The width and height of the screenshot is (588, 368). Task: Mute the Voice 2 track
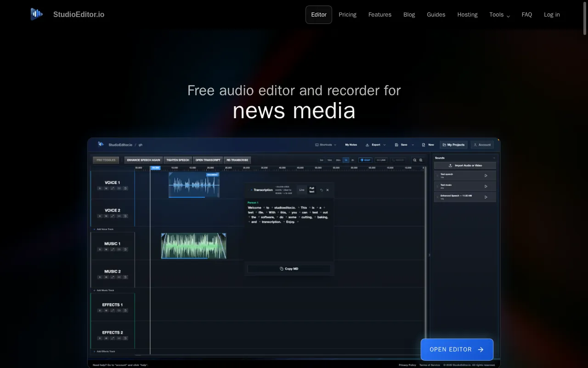click(x=106, y=216)
